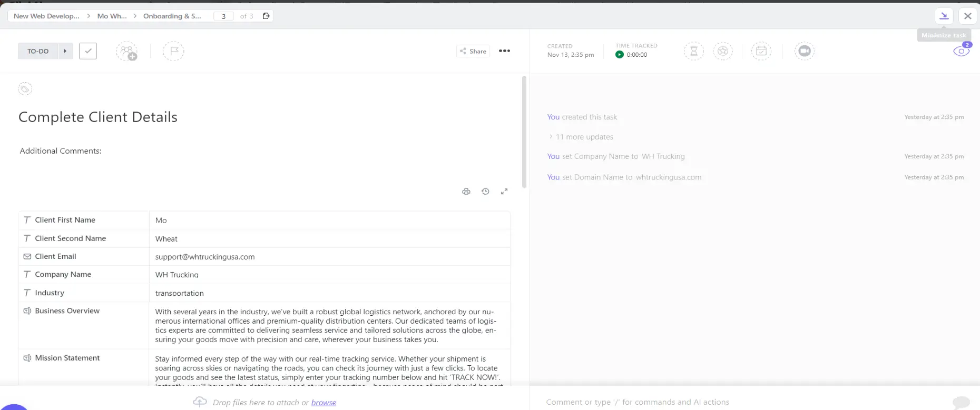Click the description scrollbar
980x410 pixels.
tap(524, 132)
